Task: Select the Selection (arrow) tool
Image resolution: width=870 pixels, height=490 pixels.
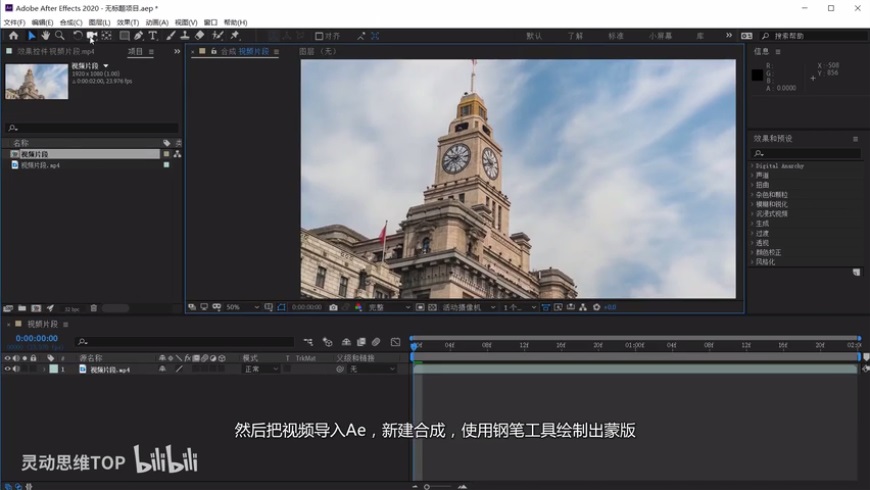Action: coord(32,36)
